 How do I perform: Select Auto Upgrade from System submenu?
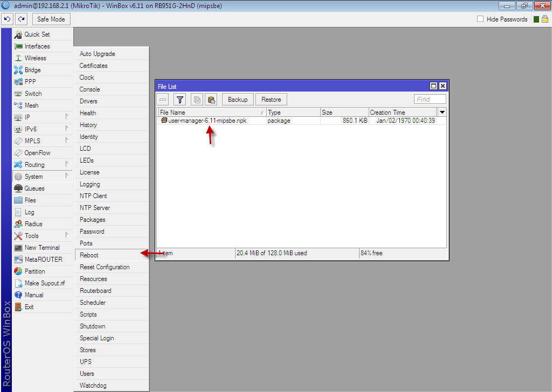tap(112, 54)
